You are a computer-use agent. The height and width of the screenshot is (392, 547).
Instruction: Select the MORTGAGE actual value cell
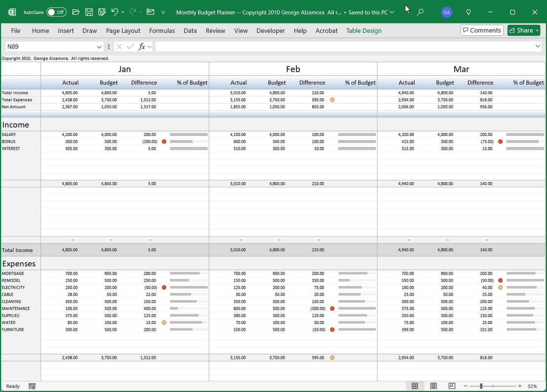tap(70, 273)
